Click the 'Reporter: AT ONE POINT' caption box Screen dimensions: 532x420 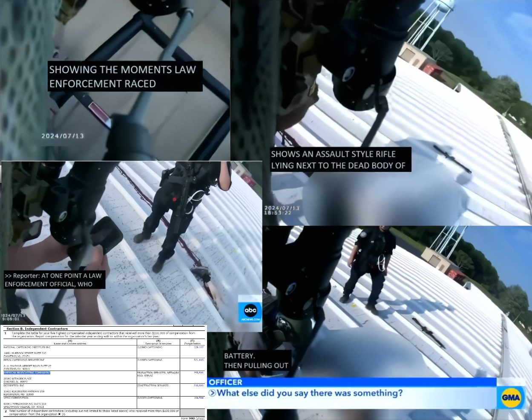pos(54,280)
